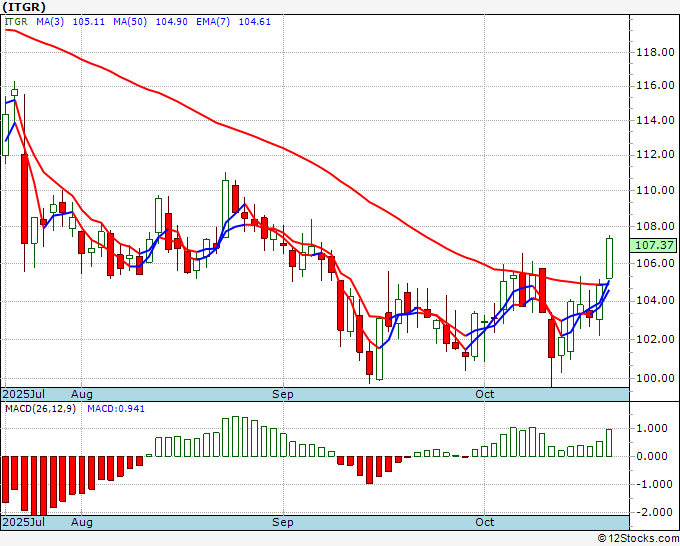Click the 1.000 MACD axis label
This screenshot has height=546, width=680.
tap(651, 428)
